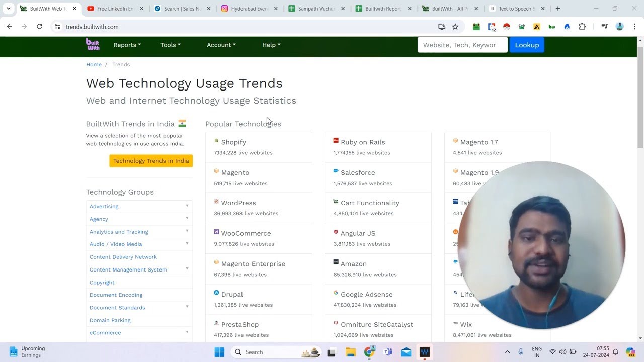Open the Magento 1.7 link
This screenshot has width=644, height=362.
(479, 142)
